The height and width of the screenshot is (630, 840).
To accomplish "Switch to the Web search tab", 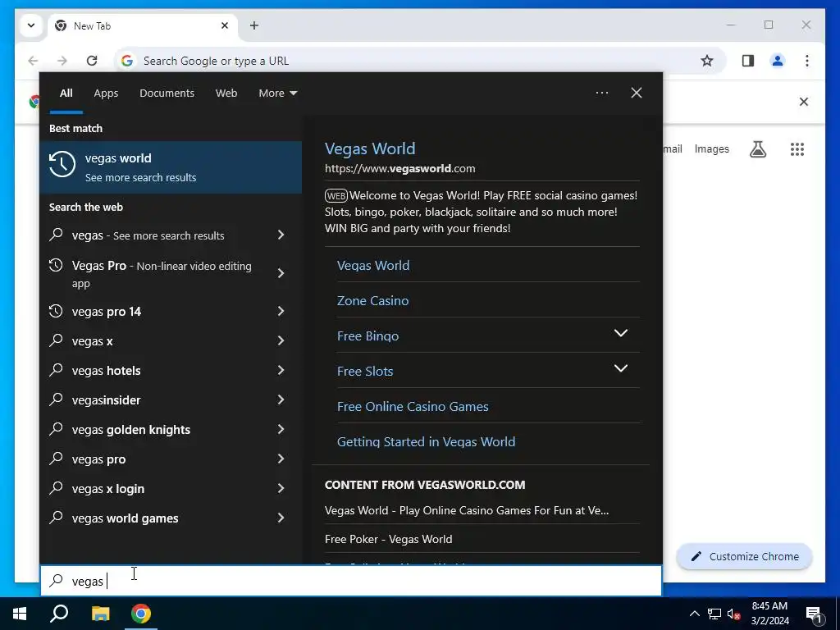I will tap(226, 94).
